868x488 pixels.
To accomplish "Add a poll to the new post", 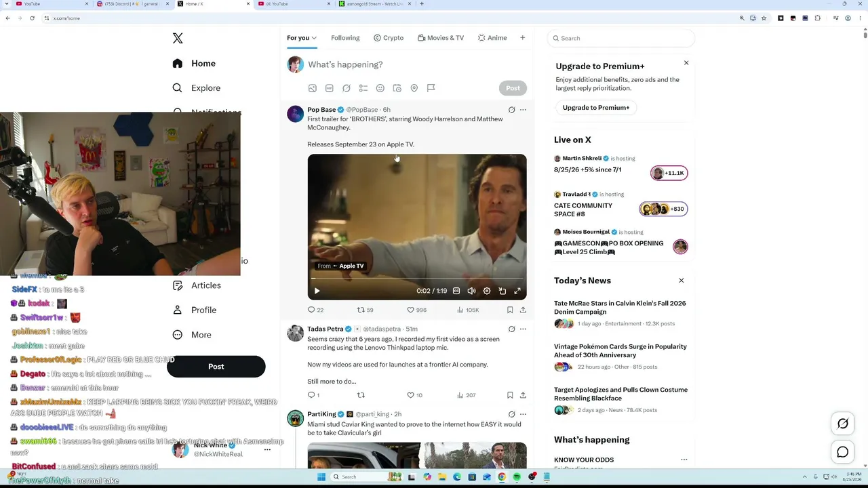I will click(363, 88).
